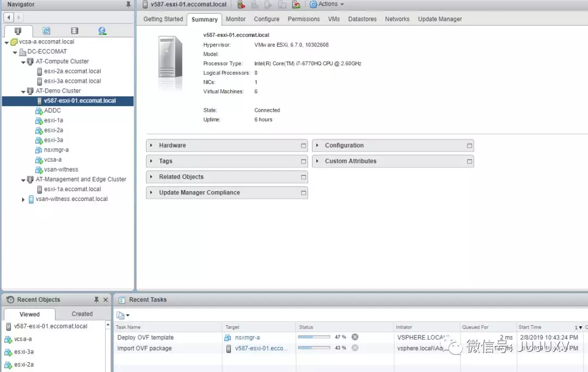
Task: Pin the Recent Objects panel
Action: (x=96, y=300)
